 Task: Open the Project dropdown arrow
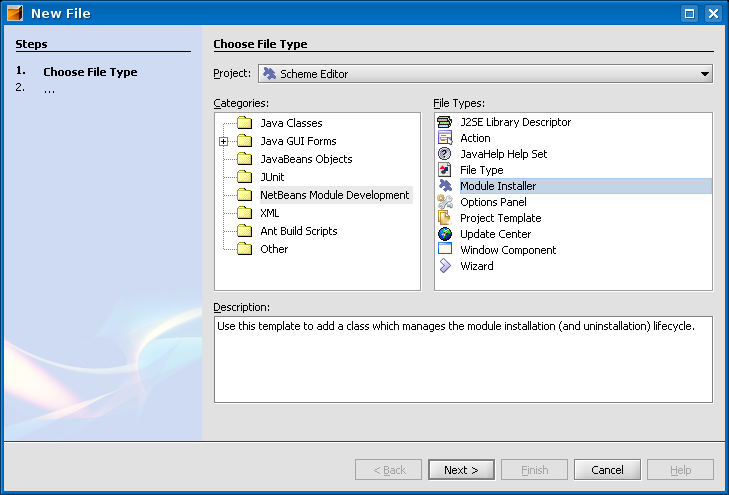coord(705,74)
